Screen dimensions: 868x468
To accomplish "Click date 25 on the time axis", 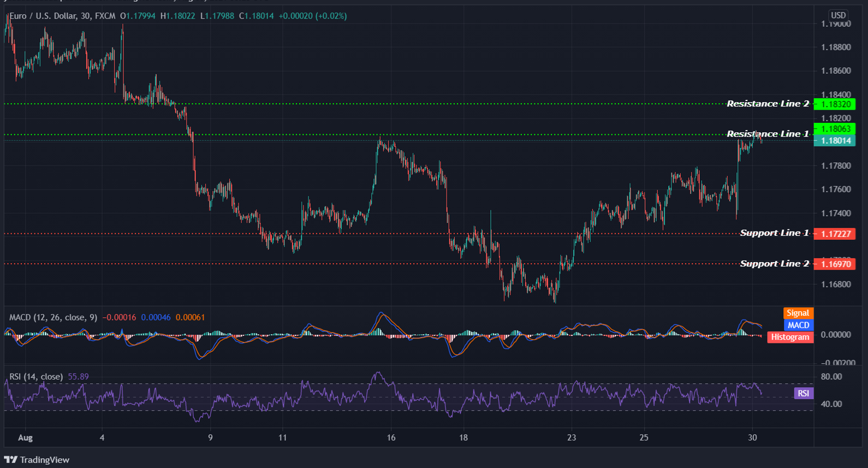I will point(644,438).
